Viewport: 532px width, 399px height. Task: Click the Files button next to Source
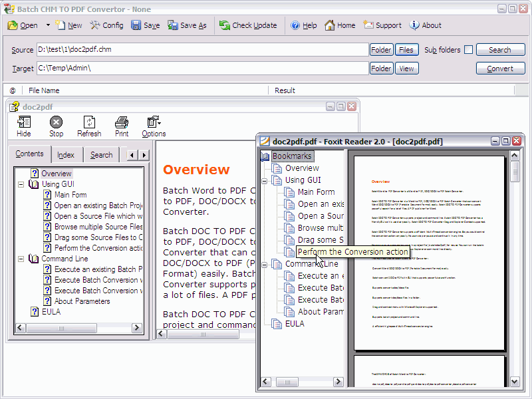tap(406, 50)
